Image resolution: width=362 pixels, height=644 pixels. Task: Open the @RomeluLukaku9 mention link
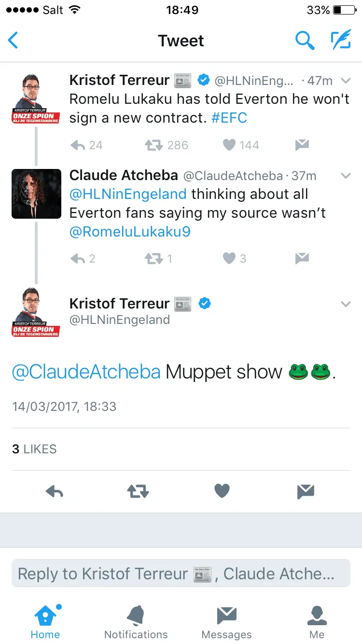[130, 232]
